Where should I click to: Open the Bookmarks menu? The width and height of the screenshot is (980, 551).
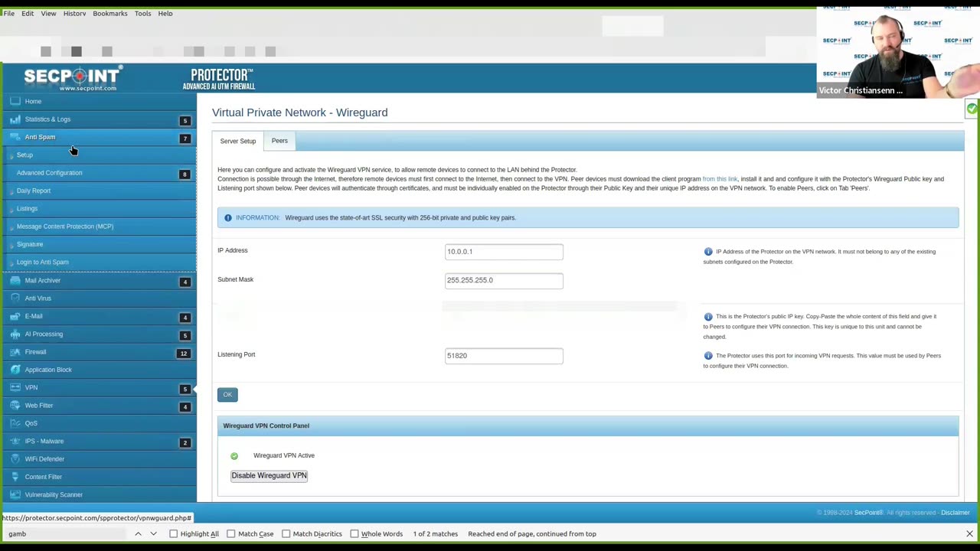click(x=110, y=13)
